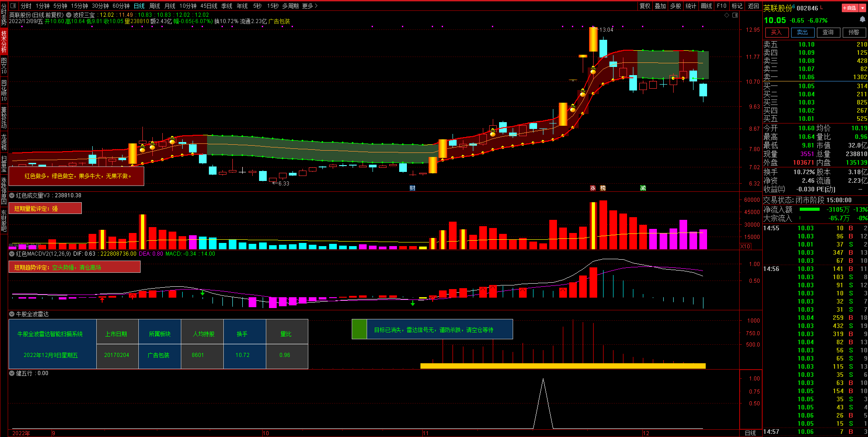Click the price alert bell icon
The height and width of the screenshot is (437, 868).
(x=862, y=19)
